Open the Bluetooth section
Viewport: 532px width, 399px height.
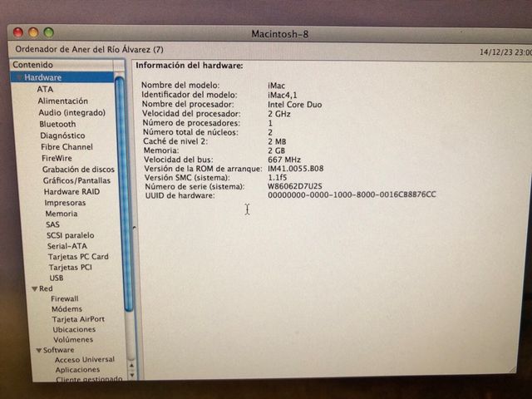click(x=57, y=124)
